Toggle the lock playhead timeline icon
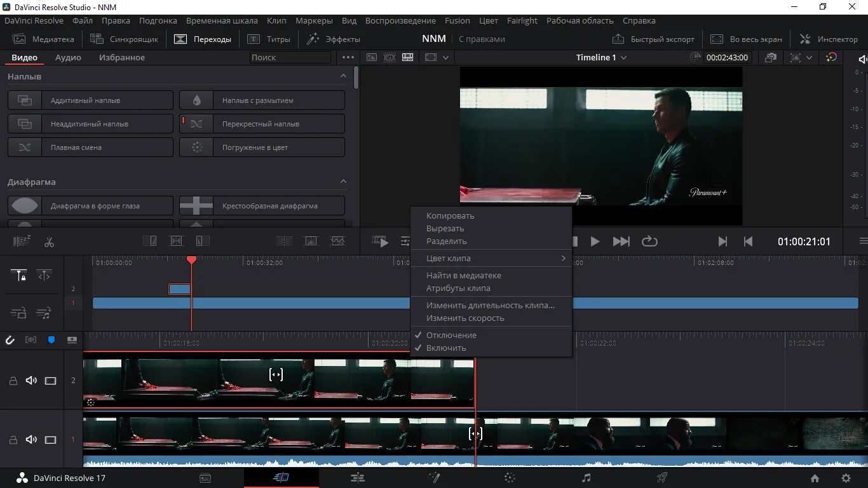 pyautogui.click(x=19, y=276)
